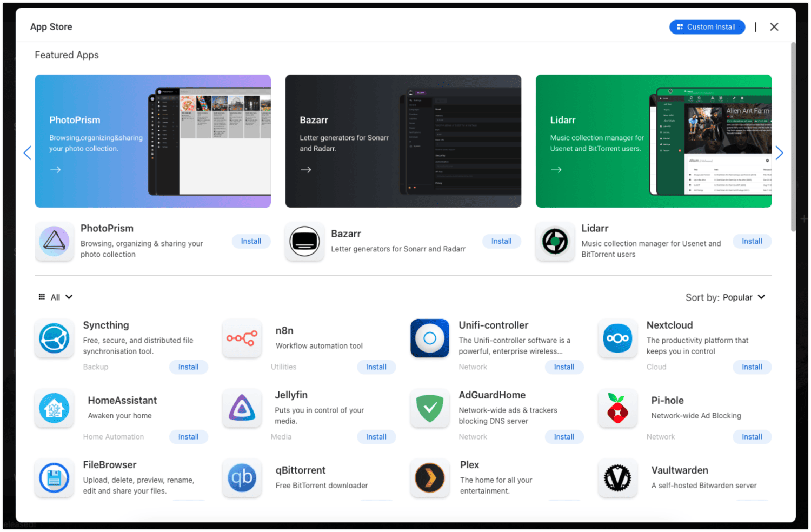The image size is (811, 532).
Task: Click the Jellyfin app icon
Action: pos(242,408)
